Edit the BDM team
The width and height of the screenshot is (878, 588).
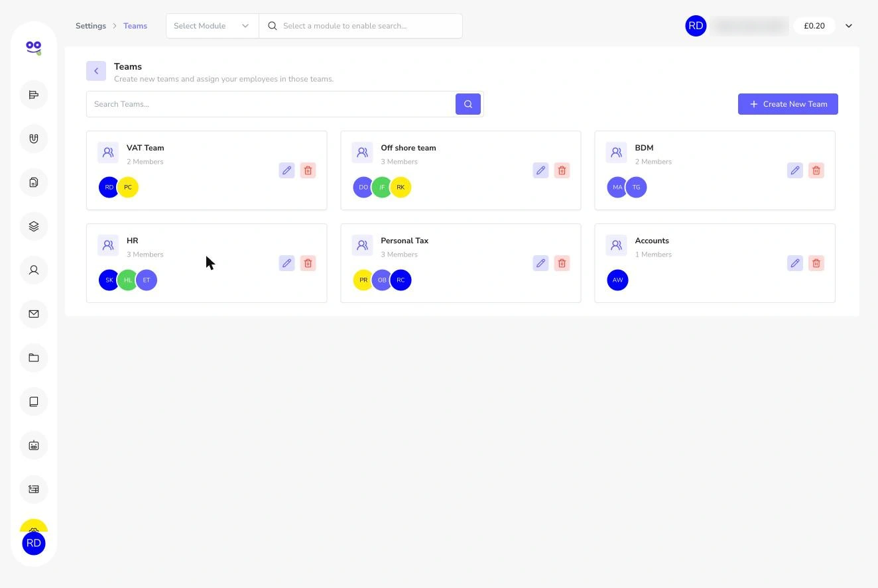(x=794, y=170)
